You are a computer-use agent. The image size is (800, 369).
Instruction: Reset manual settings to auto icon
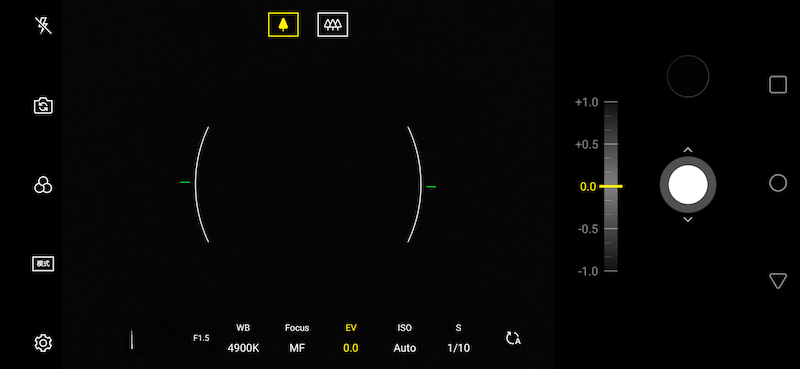[513, 338]
